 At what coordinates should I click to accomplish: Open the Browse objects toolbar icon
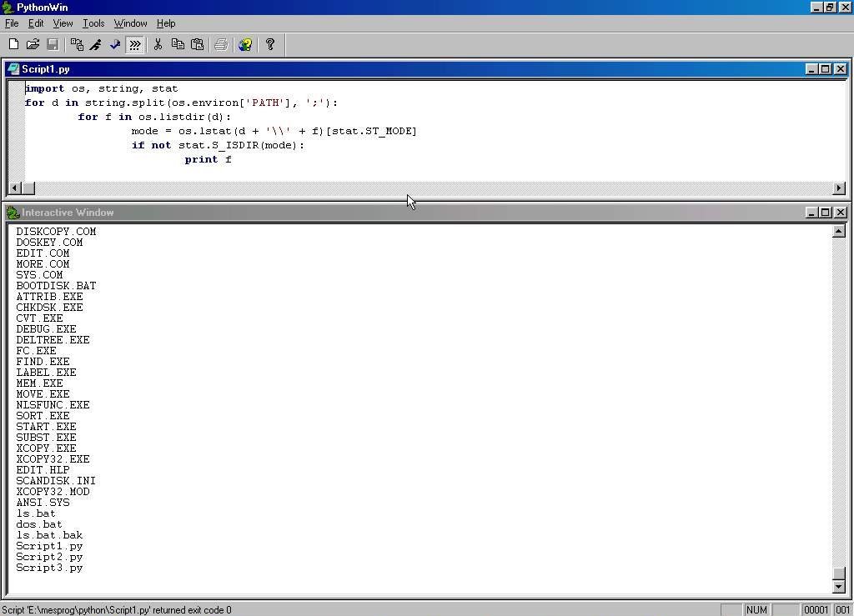(77, 45)
